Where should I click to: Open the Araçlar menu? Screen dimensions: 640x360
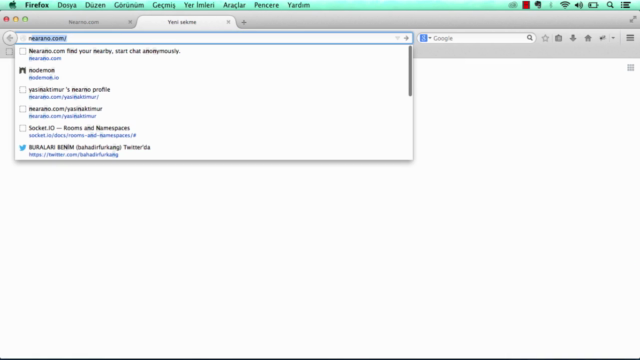coord(234,5)
